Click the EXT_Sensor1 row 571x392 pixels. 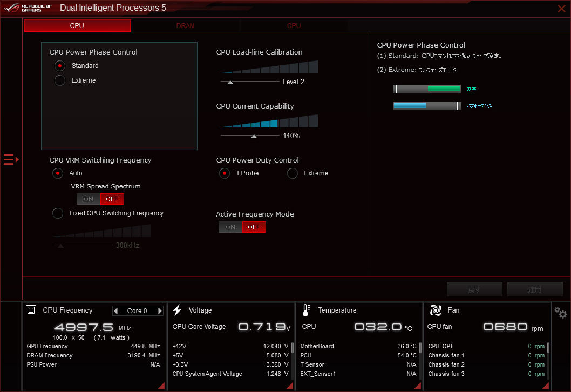coord(358,374)
